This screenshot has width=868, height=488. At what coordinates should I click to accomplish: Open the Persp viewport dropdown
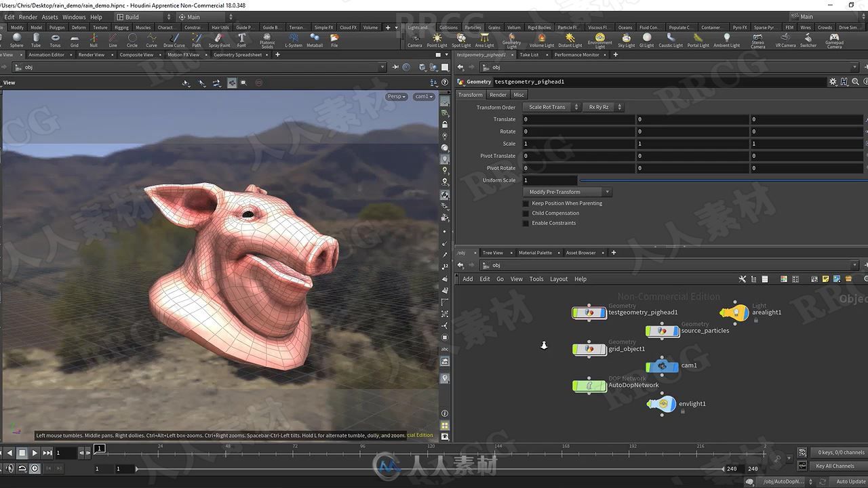pyautogui.click(x=396, y=96)
